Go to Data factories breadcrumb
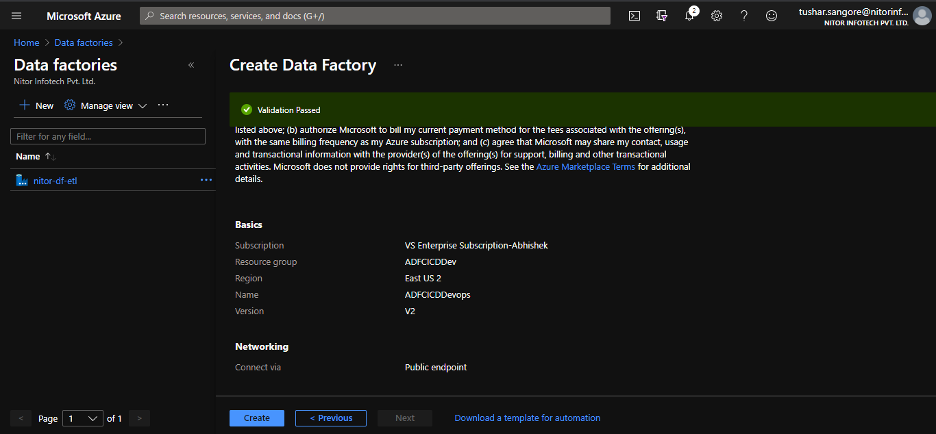The width and height of the screenshot is (936, 434). coord(84,42)
